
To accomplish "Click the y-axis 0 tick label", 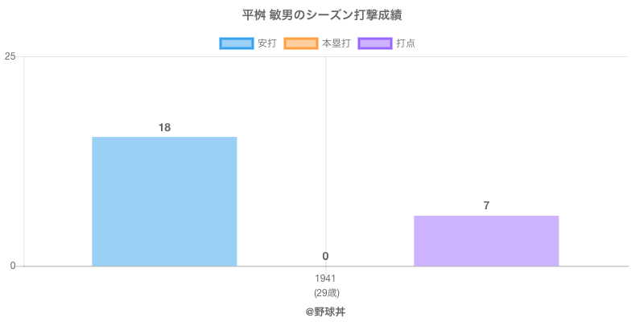I will (x=13, y=266).
